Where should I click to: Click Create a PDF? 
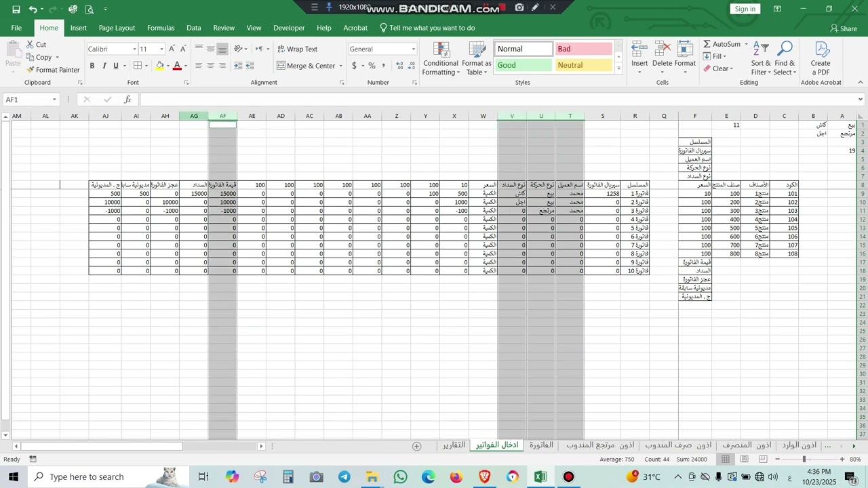[821, 59]
